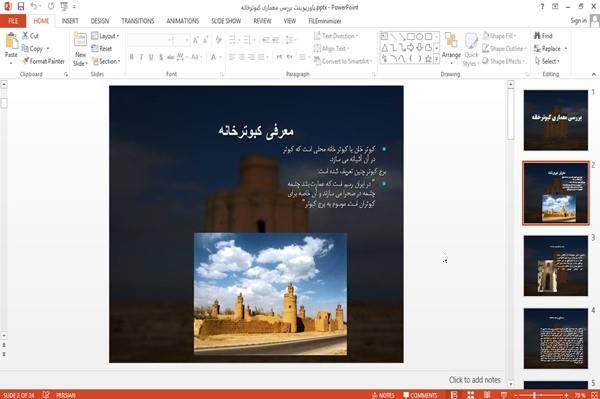Viewport: 600px width, 399px height.
Task: Click Convert to SmartArt
Action: click(x=343, y=61)
